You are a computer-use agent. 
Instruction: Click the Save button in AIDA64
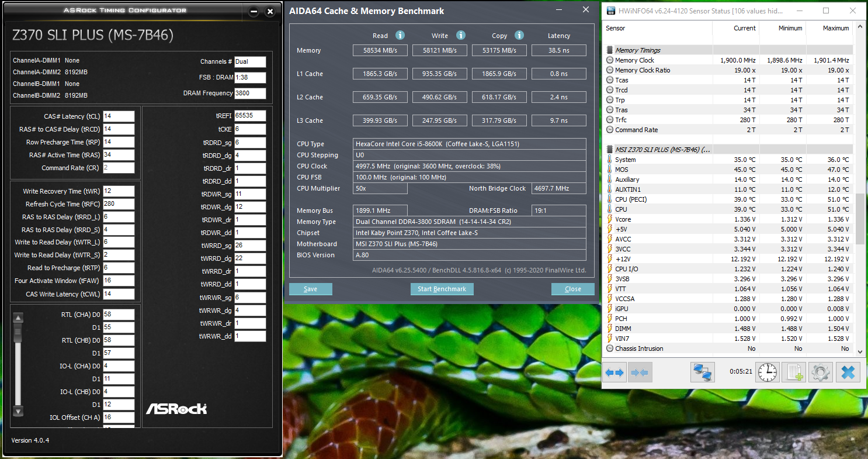point(311,289)
